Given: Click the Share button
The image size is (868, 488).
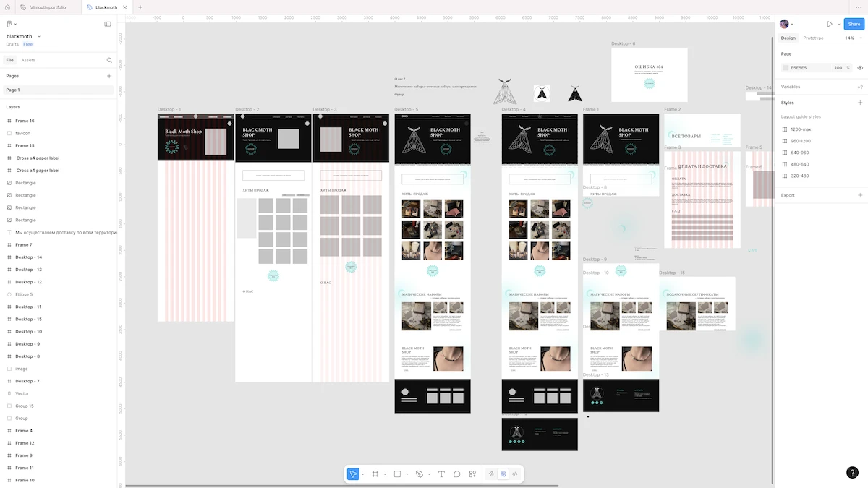Looking at the screenshot, I should tap(854, 24).
